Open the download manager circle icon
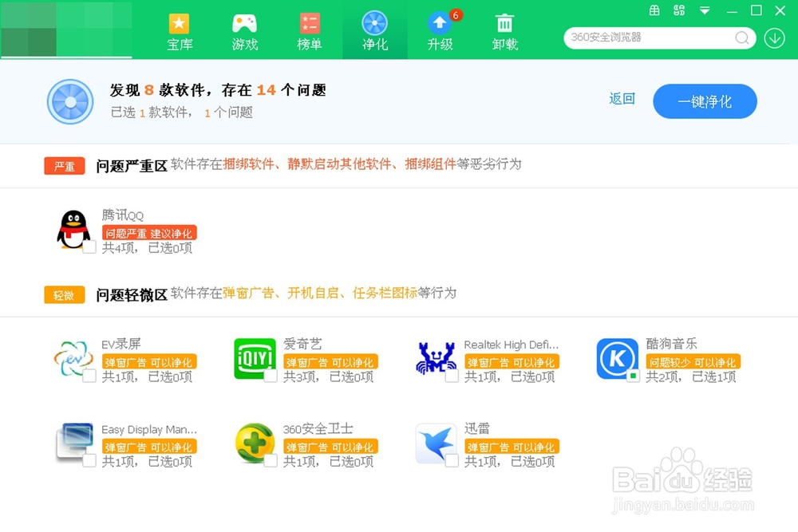This screenshot has height=532, width=798. [x=773, y=37]
